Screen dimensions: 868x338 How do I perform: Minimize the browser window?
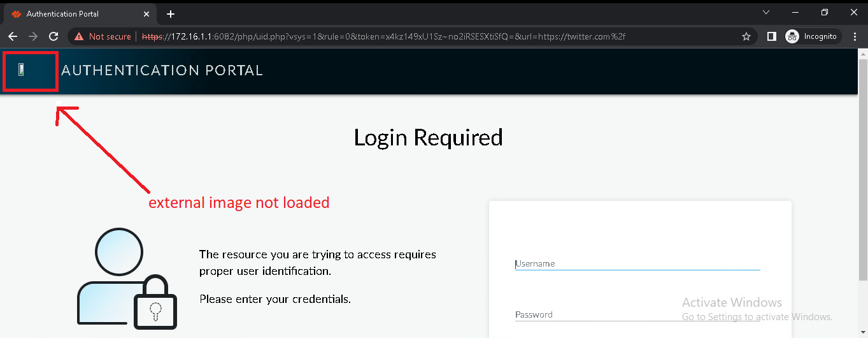tap(795, 12)
